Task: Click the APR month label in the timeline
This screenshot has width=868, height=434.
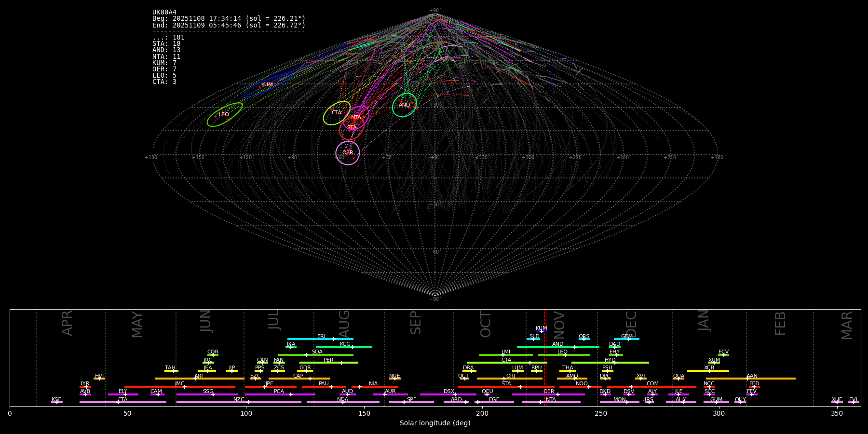Action: (x=68, y=323)
